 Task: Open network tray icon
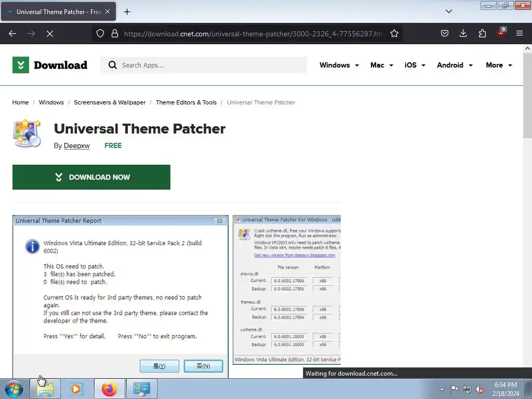tap(467, 389)
